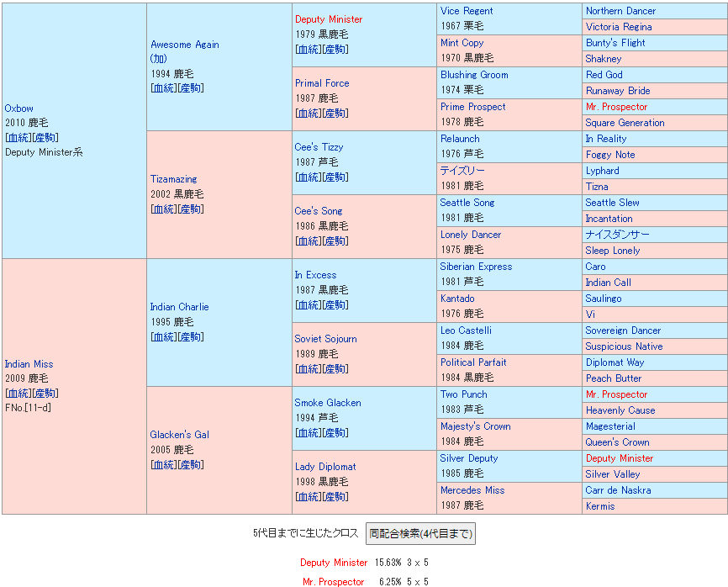This screenshot has height=587, width=728.
Task: Open 産駒 link under Oxbow
Action: 46,138
